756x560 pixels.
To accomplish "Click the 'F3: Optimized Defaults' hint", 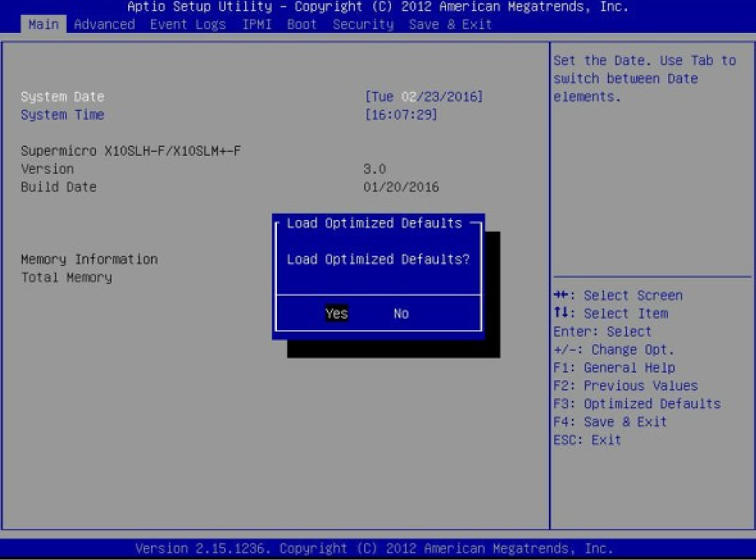I will click(637, 404).
